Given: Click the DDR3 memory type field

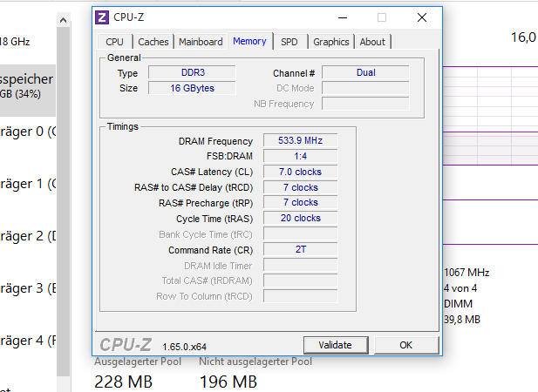Looking at the screenshot, I should point(192,72).
